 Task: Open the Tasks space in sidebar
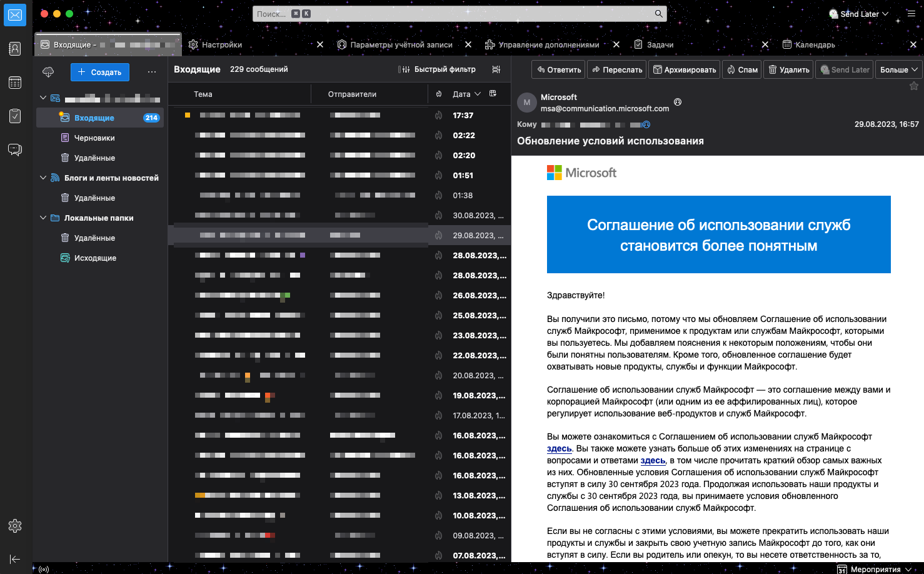tap(15, 116)
